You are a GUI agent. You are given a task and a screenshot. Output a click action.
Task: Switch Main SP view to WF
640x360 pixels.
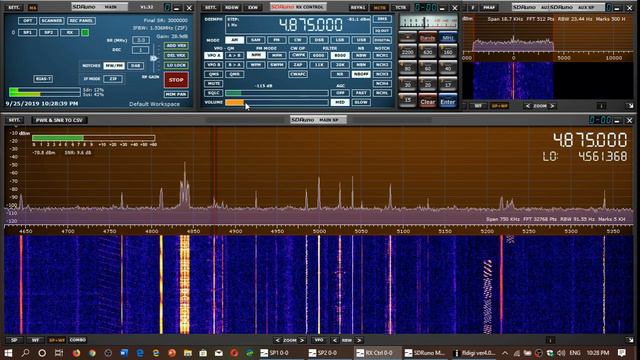35,340
